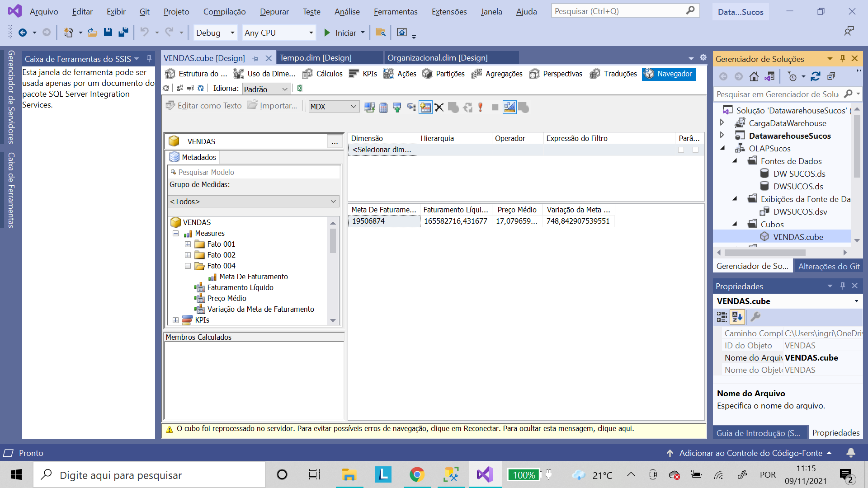The image size is (868, 488).
Task: Click the Solution Explorer vertical scrollbar thumb
Action: [x=857, y=145]
